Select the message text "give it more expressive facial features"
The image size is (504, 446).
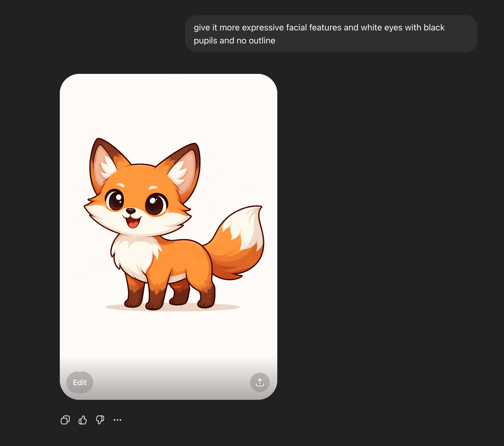click(x=267, y=27)
